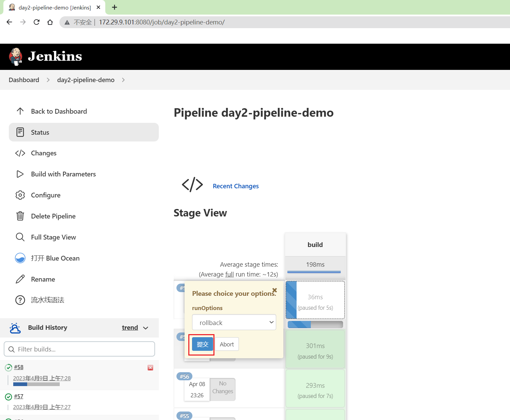The width and height of the screenshot is (510, 420).
Task: Click build #58 progress bar
Action: 36,384
